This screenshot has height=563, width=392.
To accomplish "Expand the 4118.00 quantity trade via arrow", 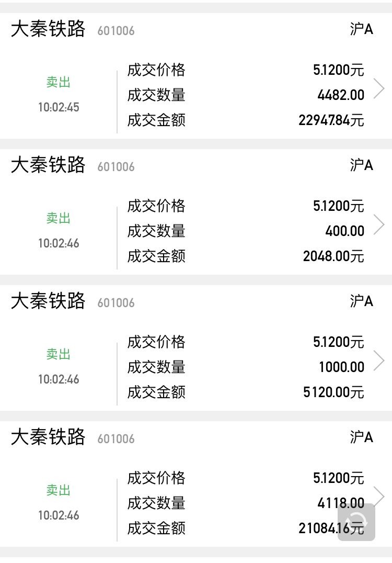I will [x=379, y=494].
